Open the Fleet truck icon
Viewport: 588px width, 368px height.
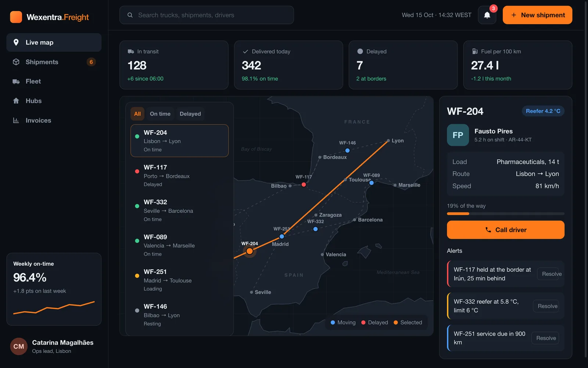coord(16,81)
